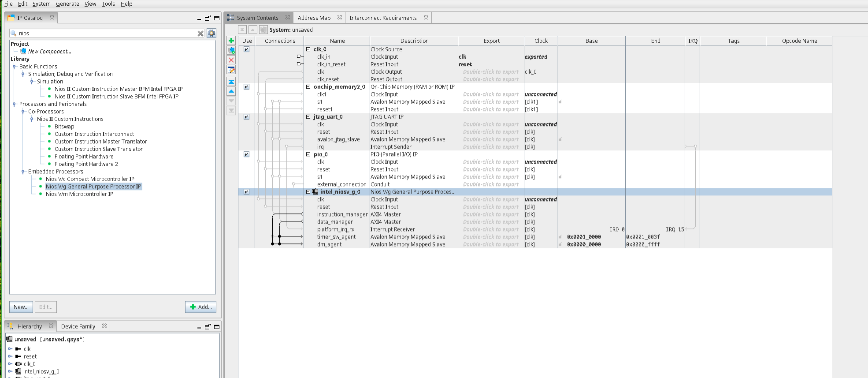This screenshot has height=378, width=868.
Task: Click the intel_niosv_g_0 icon in Hierarchy panel
Action: tap(18, 371)
